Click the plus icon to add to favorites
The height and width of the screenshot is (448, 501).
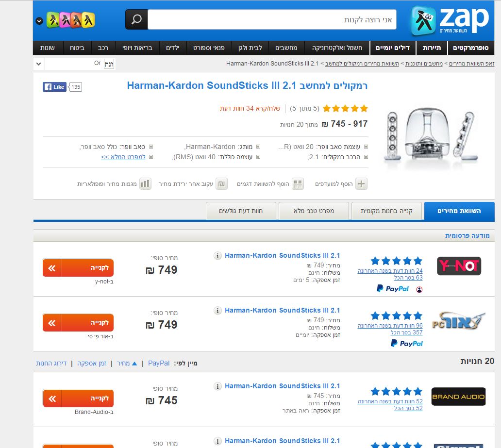tap(362, 184)
